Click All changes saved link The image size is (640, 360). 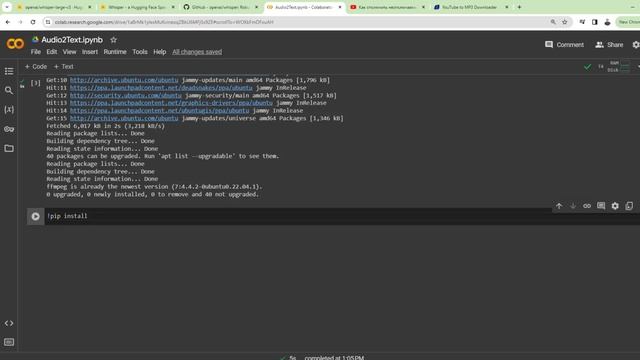point(197,52)
